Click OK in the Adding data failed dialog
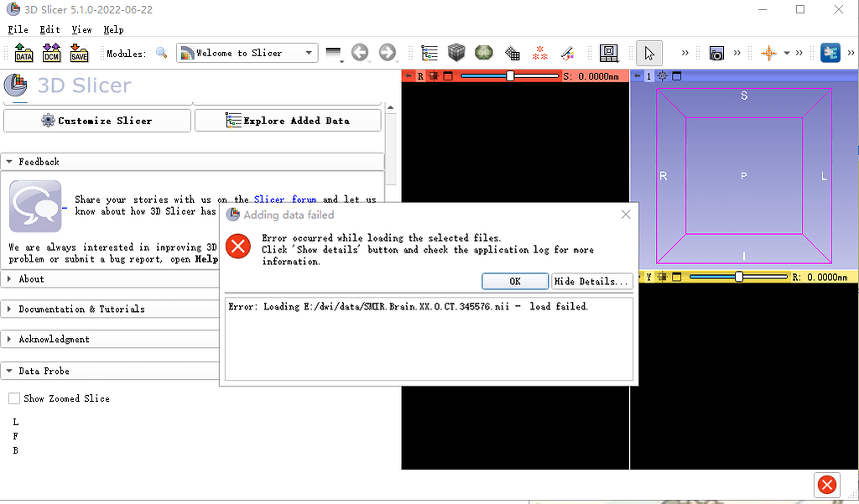859x504 pixels. (x=514, y=281)
